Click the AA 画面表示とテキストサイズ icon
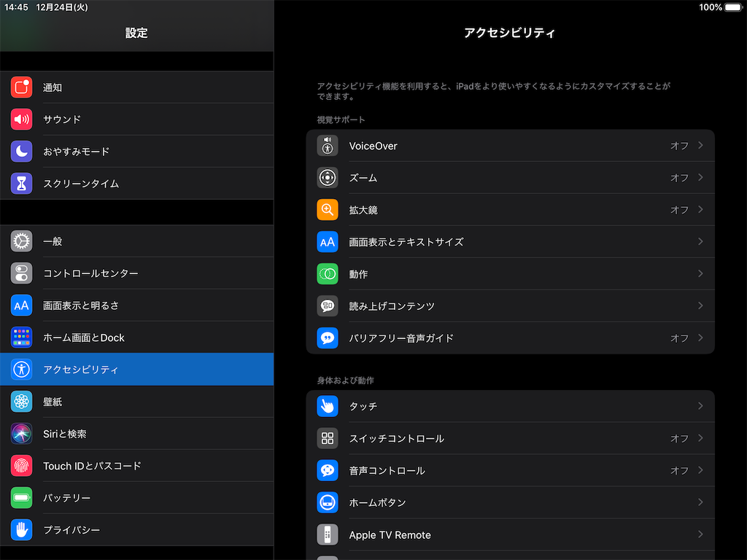Image resolution: width=747 pixels, height=560 pixels. coord(328,241)
